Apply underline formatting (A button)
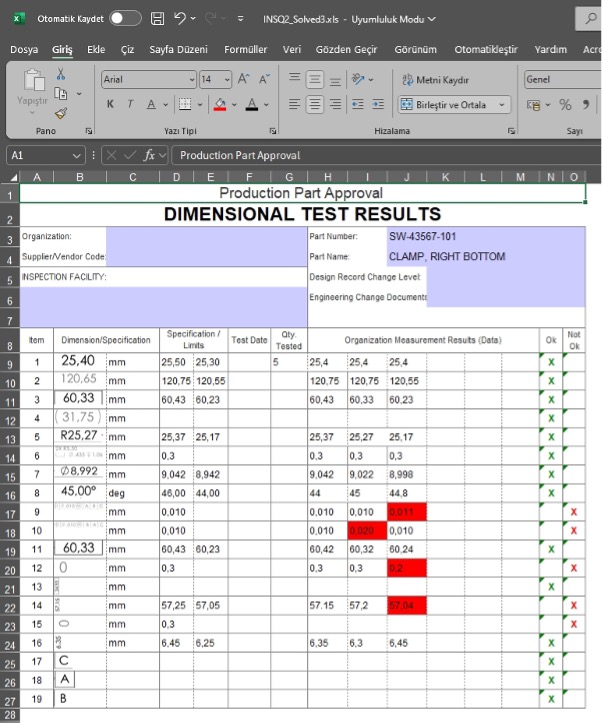 [151, 104]
